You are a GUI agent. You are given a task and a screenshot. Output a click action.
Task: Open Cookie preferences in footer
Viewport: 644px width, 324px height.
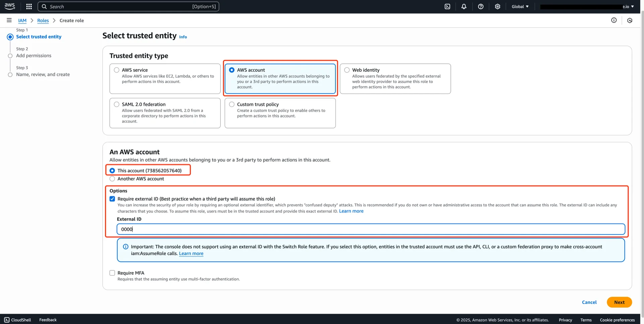617,320
